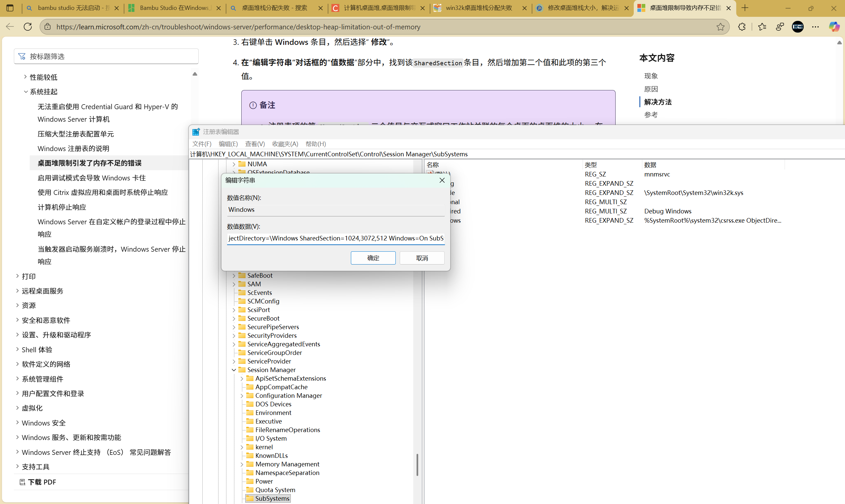Image resolution: width=845 pixels, height=504 pixels.
Task: Open the browser essentials heart icon
Action: [780, 26]
